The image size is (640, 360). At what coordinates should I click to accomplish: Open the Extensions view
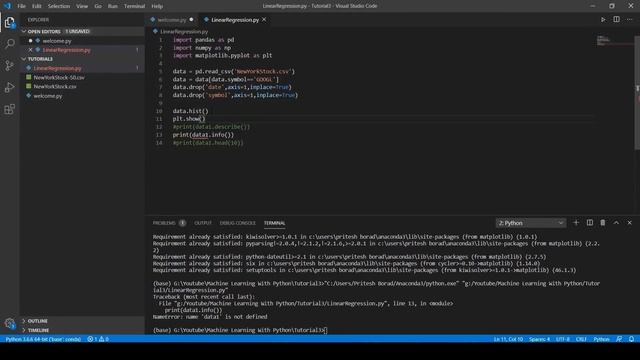9,109
